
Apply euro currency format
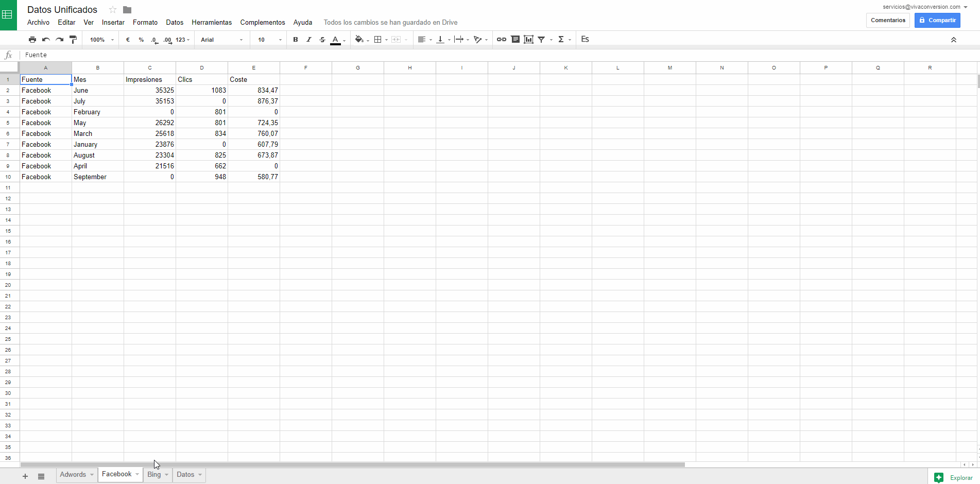(128, 40)
